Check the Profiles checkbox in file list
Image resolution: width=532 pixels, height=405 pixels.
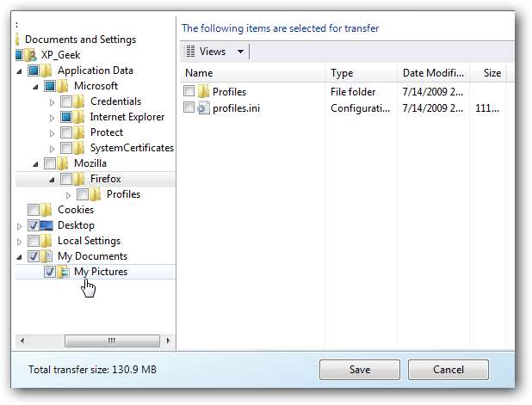[189, 91]
